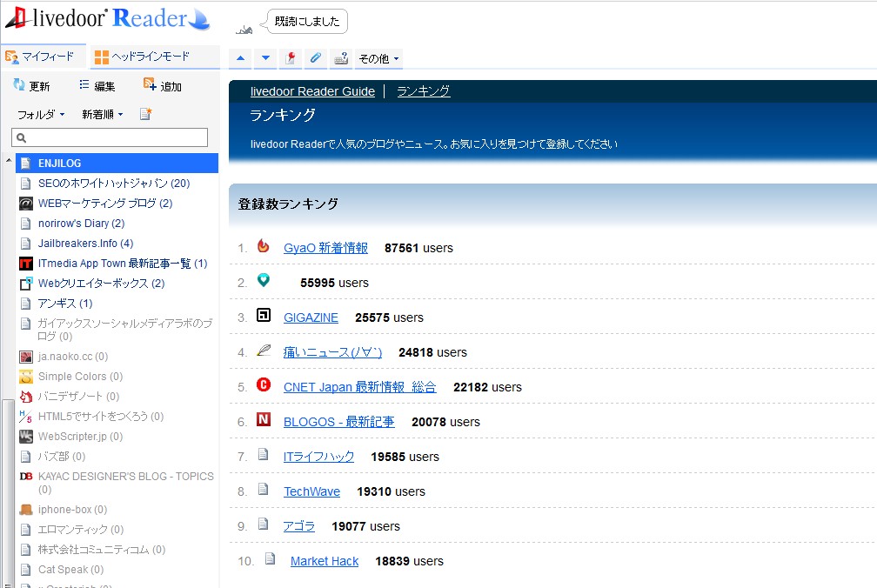The width and height of the screenshot is (877, 588).
Task: Click the page icon beside TechWave
Action: (263, 489)
